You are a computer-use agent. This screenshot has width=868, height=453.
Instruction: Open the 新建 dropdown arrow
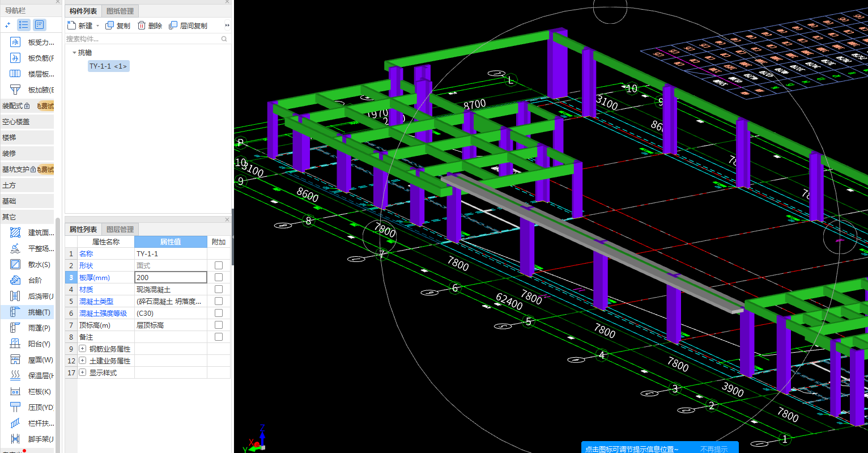click(x=97, y=26)
